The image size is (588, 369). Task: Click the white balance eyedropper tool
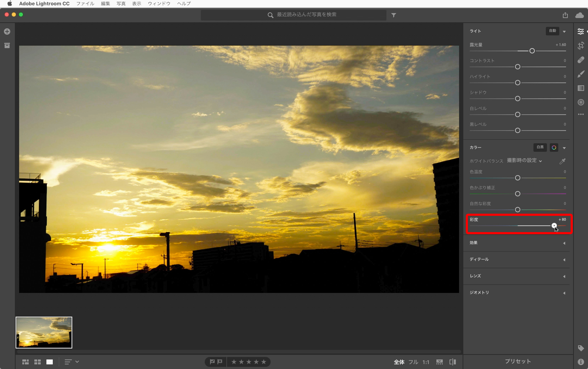pyautogui.click(x=562, y=161)
